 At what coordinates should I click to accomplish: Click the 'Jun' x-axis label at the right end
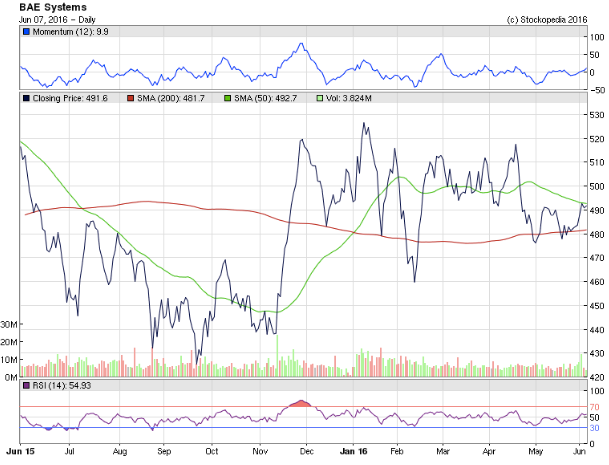(x=579, y=451)
